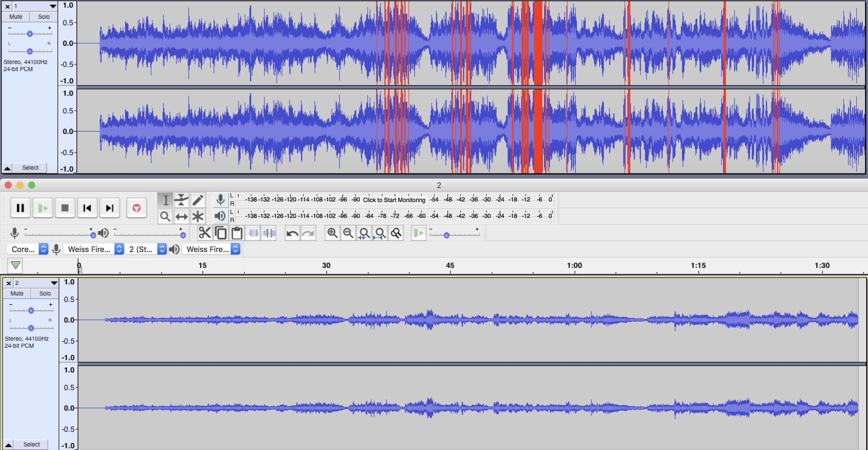Mute track 2
The width and height of the screenshot is (868, 450).
point(17,293)
